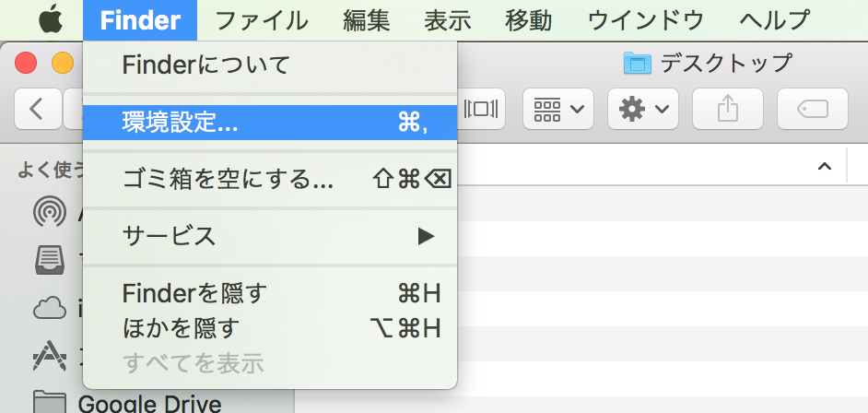Click the Finder menu title
Screen dimensions: 868x413
click(140, 20)
